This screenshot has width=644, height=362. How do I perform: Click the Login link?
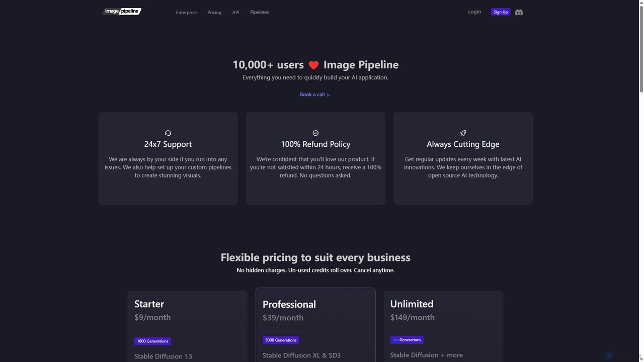click(x=474, y=12)
